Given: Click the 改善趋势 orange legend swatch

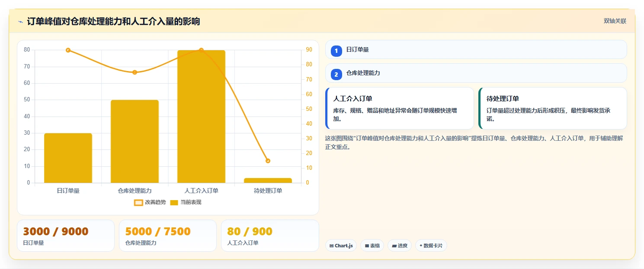Looking at the screenshot, I should [138, 203].
